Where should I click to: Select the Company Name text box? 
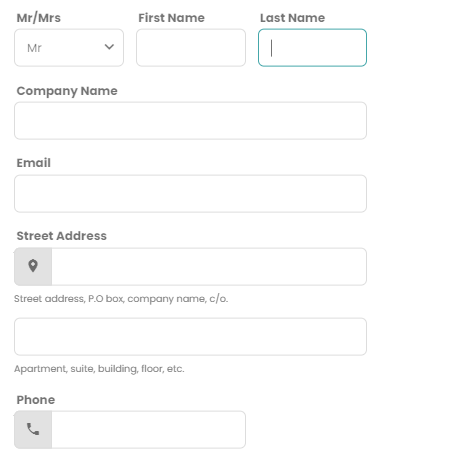pos(191,121)
